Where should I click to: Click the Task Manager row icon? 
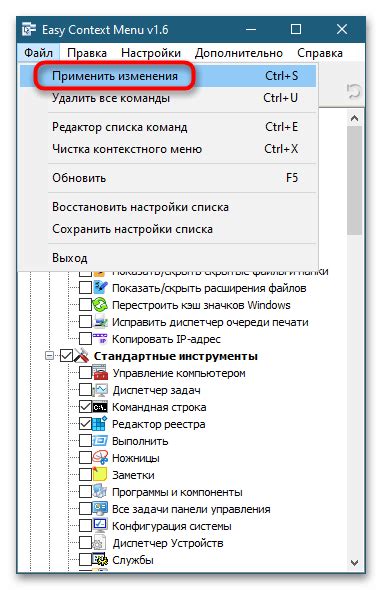pyautogui.click(x=100, y=390)
